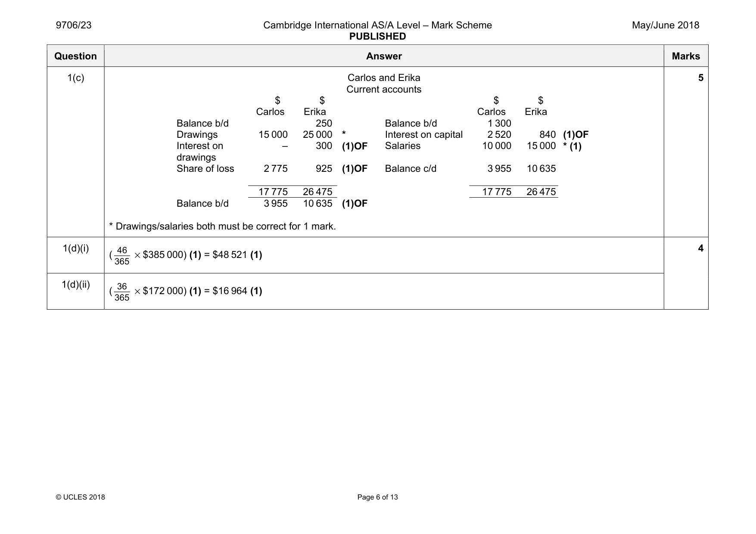
Task: Select Erika's debit balance b/d value 250
Action: [x=324, y=124]
